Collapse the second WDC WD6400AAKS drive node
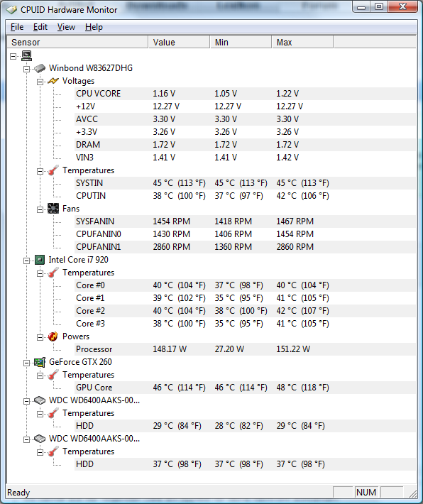This screenshot has height=504, width=423. click(x=26, y=439)
